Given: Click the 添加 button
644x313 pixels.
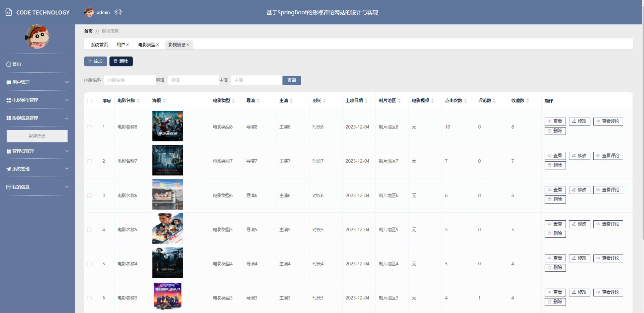Looking at the screenshot, I should [95, 61].
